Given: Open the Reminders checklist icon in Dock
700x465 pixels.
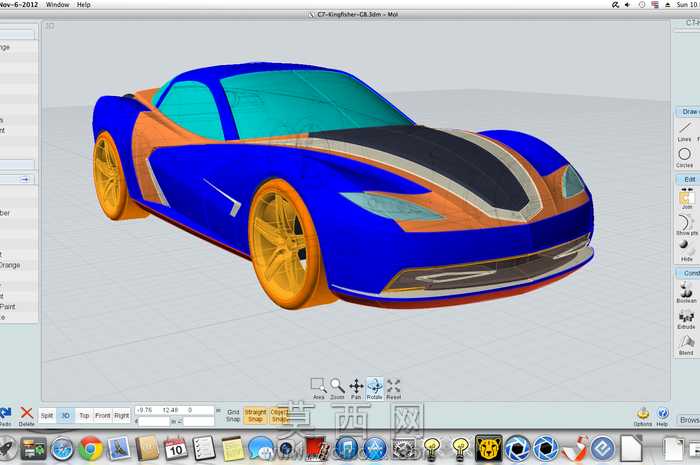Looking at the screenshot, I should tap(204, 448).
